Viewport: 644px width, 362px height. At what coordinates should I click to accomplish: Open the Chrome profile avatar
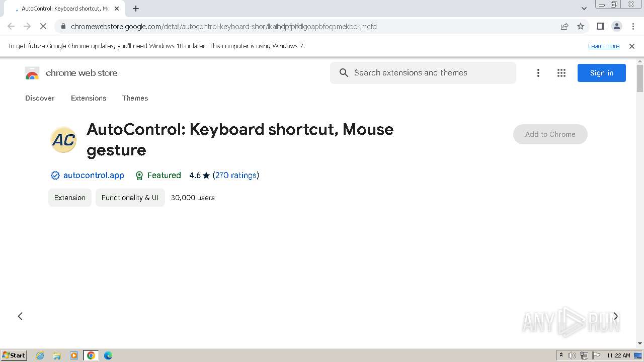(616, 27)
